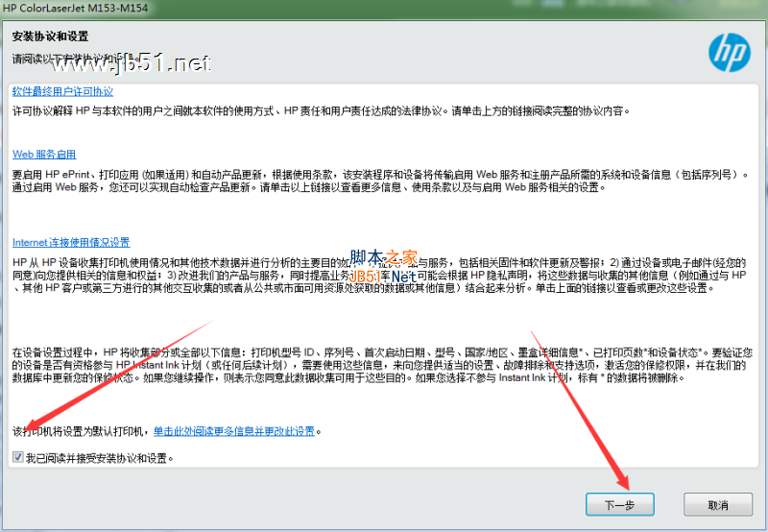Click the paragraph starting 要启用 HP ePrint
768x532 pixels.
pyautogui.click(x=380, y=181)
